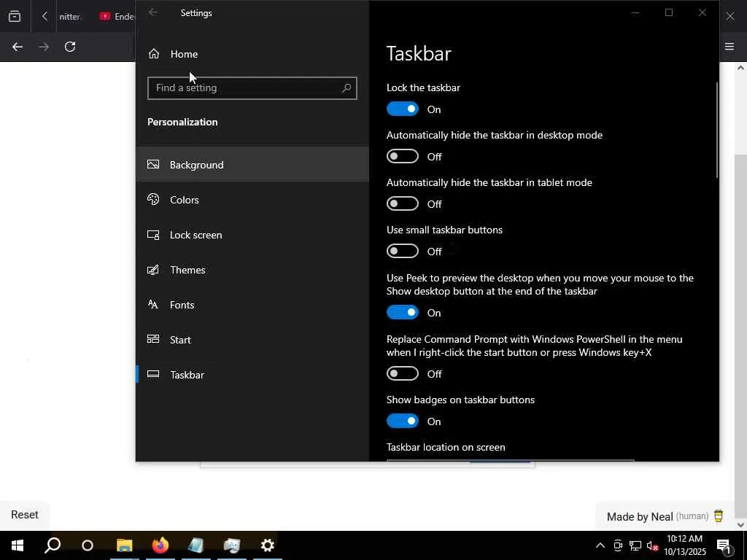Click the Start tiles icon in sidebar

[153, 339]
